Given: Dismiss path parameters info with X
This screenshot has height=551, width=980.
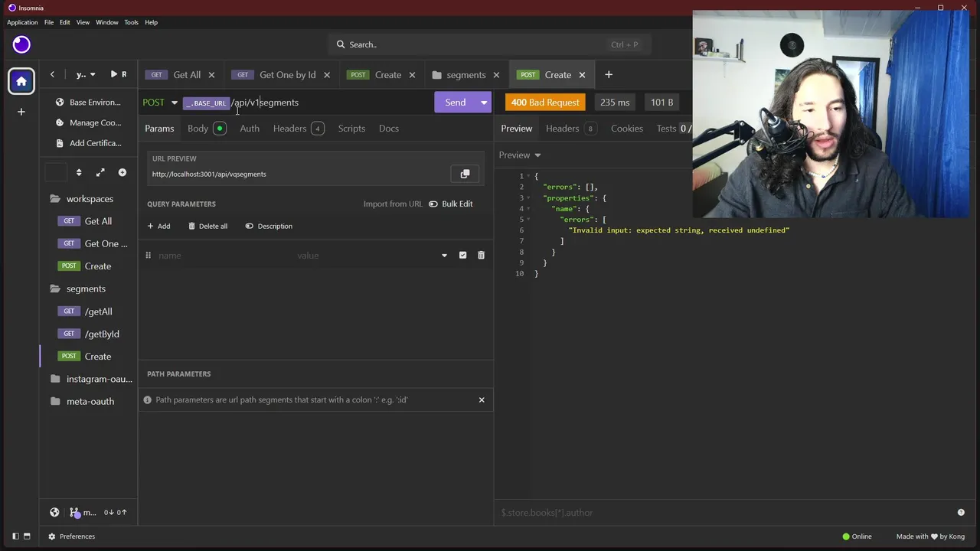Looking at the screenshot, I should [x=482, y=399].
